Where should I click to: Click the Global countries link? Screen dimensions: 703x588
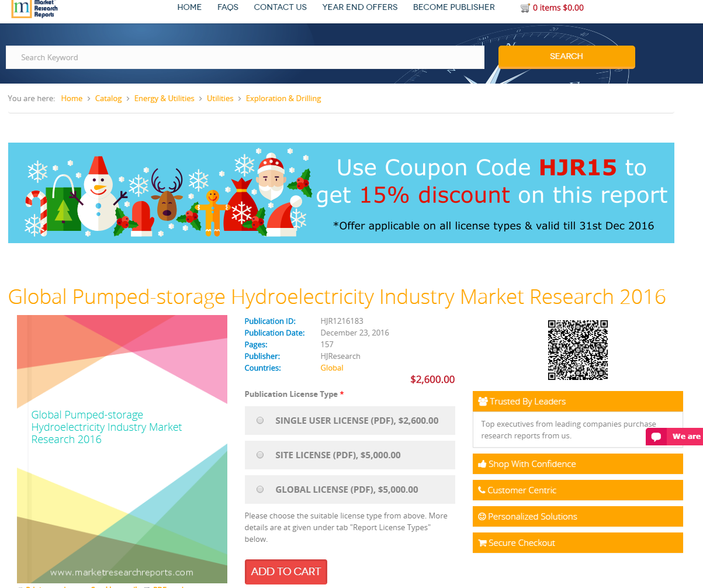tap(332, 368)
